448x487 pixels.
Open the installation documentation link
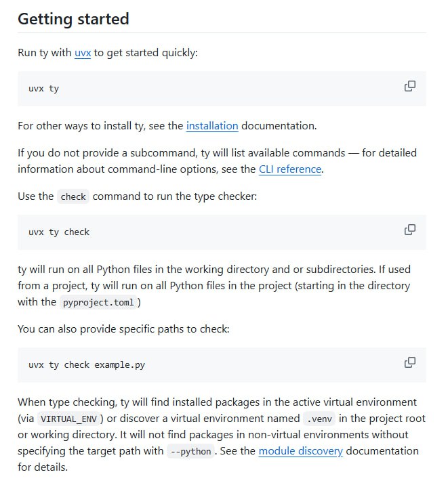pyautogui.click(x=212, y=126)
